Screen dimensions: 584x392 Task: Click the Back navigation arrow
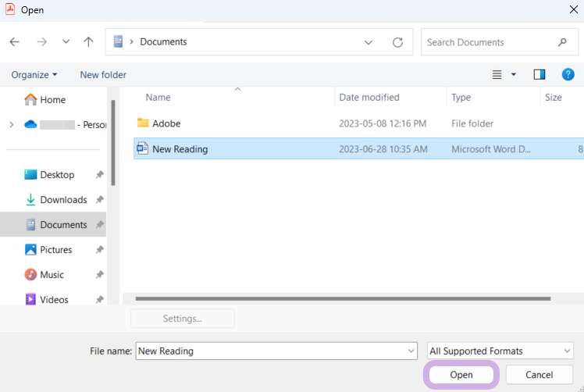(x=15, y=42)
